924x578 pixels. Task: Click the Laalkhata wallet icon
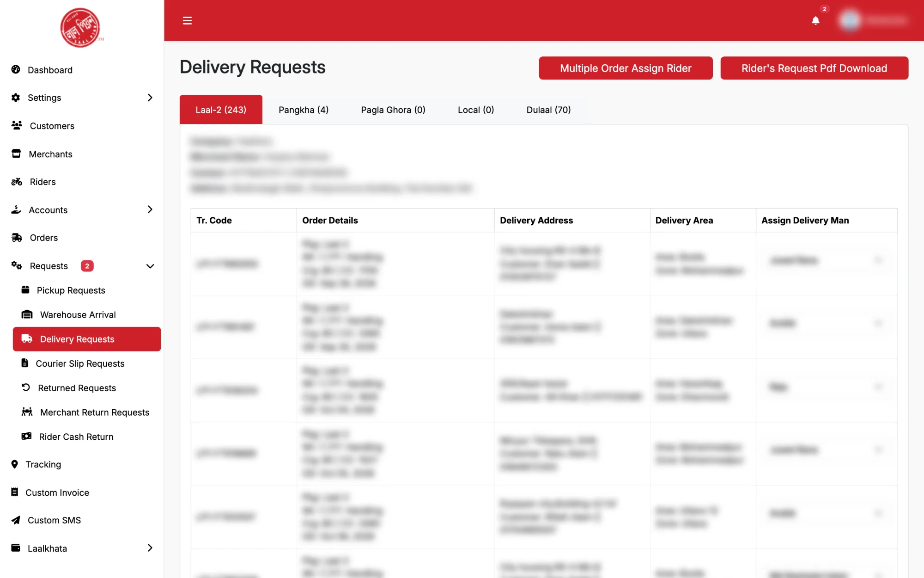point(16,548)
